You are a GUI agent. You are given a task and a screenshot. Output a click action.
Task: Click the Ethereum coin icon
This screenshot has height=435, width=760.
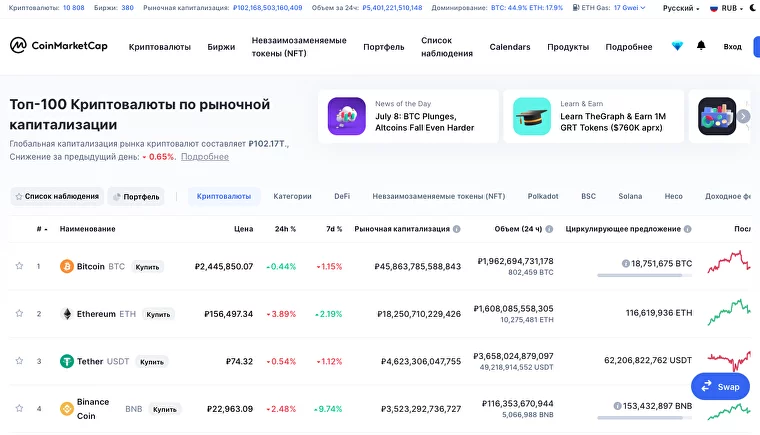tap(67, 314)
